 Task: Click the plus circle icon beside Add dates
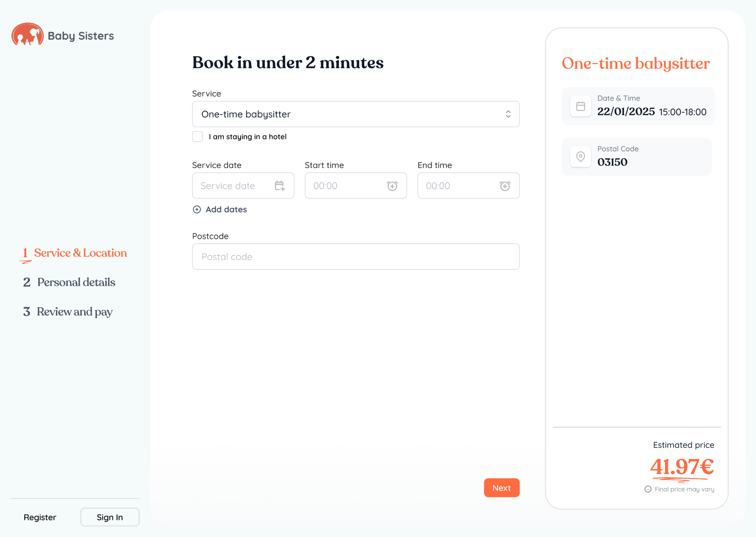[x=197, y=209]
